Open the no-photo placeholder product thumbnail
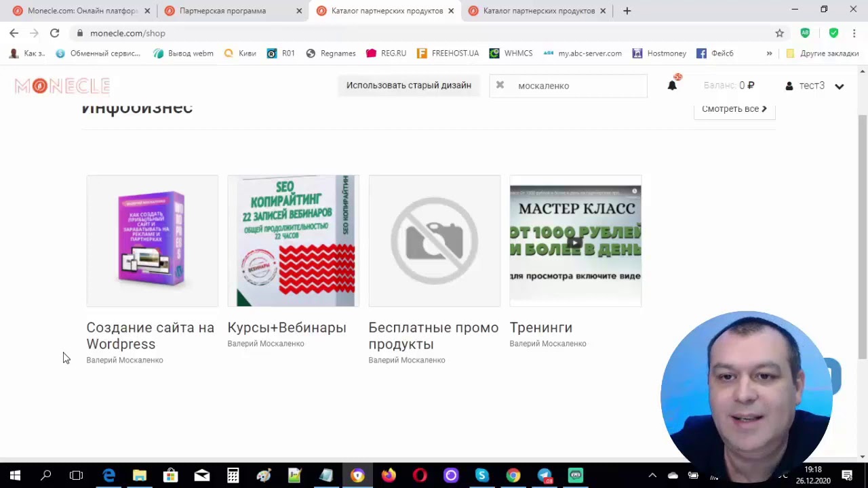The width and height of the screenshot is (868, 488). 435,241
